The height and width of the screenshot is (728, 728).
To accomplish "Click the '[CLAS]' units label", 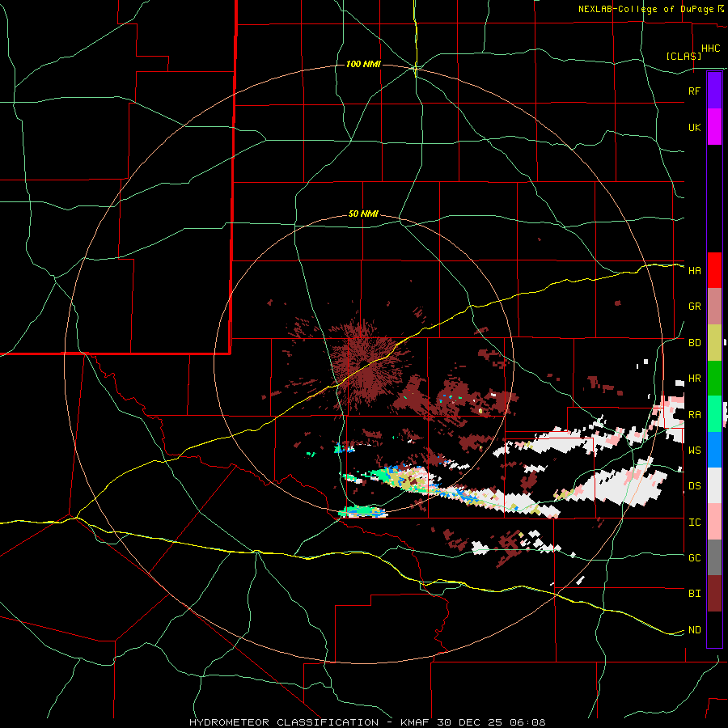I will (684, 56).
